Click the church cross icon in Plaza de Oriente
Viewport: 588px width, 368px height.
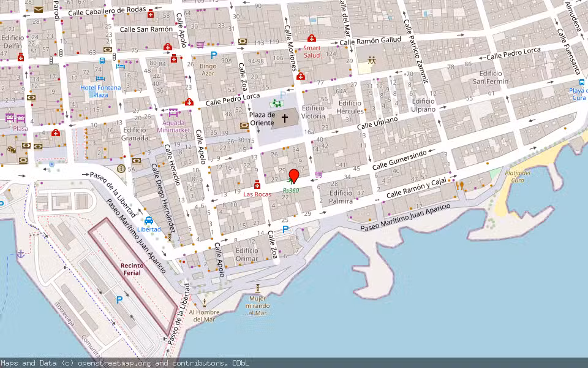click(x=285, y=118)
